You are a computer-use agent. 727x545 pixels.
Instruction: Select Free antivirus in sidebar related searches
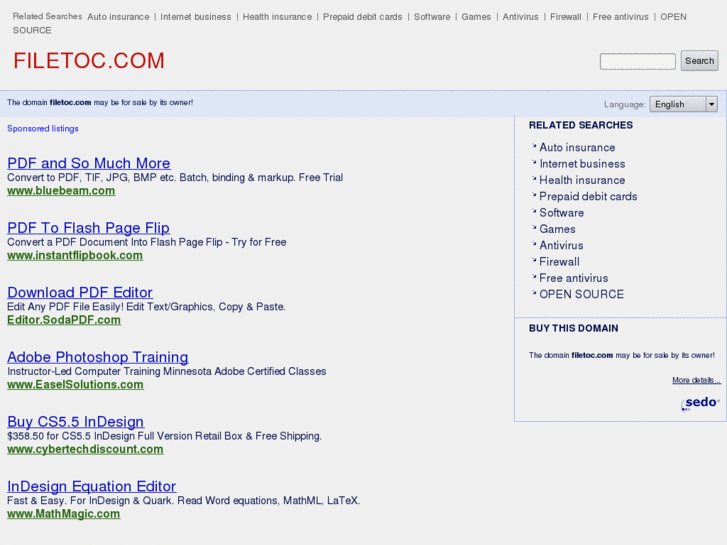tap(574, 278)
